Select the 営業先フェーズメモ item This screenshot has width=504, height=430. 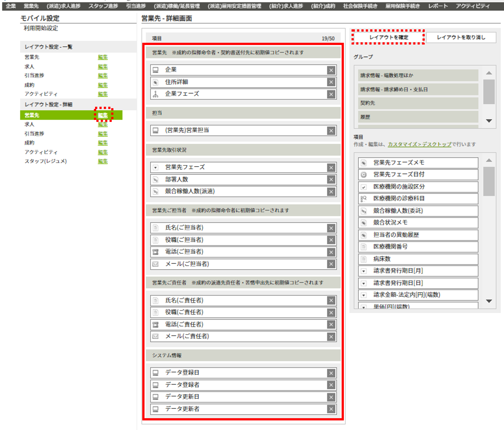click(418, 163)
